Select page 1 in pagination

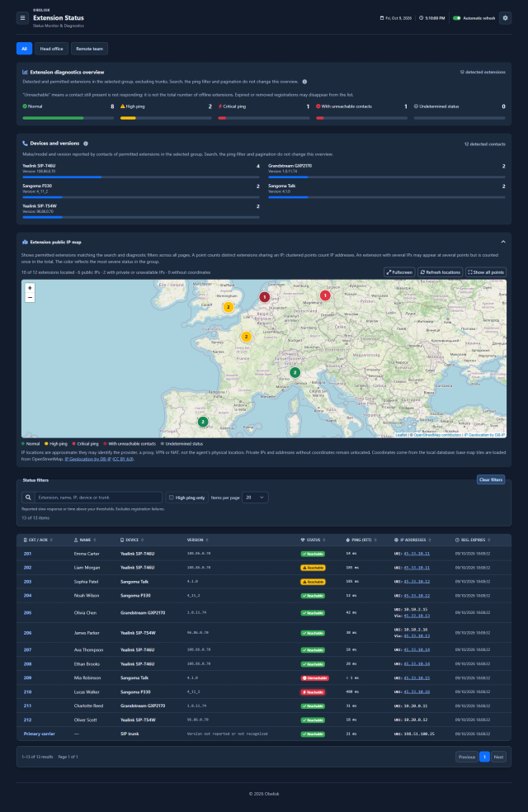coord(484,757)
